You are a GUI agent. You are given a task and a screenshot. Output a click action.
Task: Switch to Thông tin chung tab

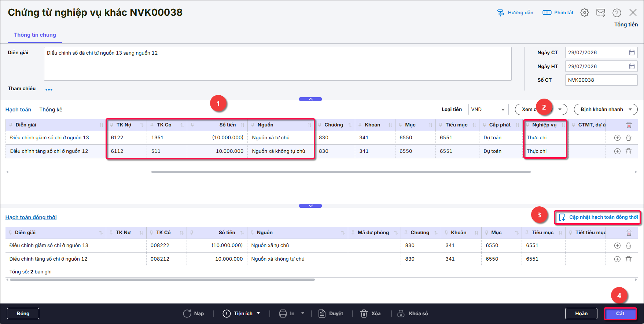[35, 35]
